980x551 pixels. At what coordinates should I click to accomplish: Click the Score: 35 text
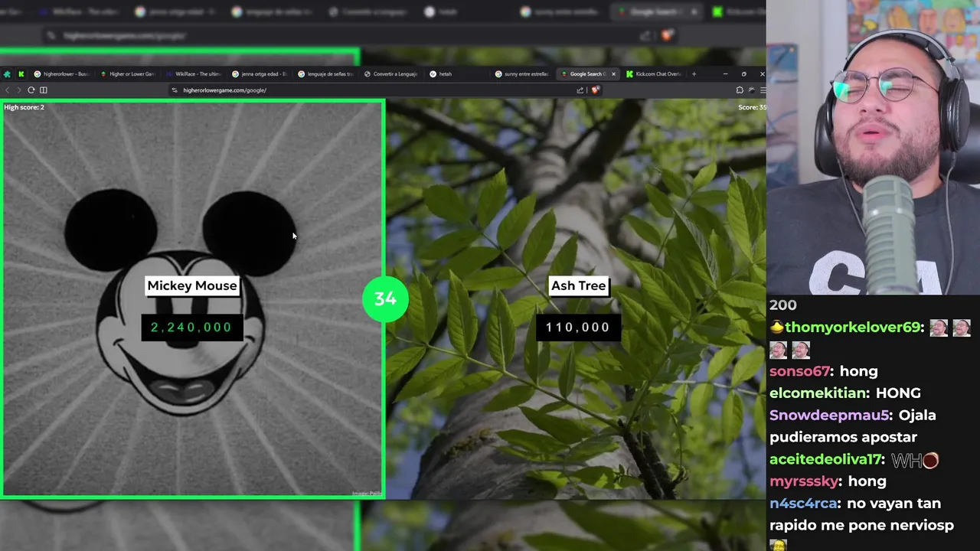(751, 107)
